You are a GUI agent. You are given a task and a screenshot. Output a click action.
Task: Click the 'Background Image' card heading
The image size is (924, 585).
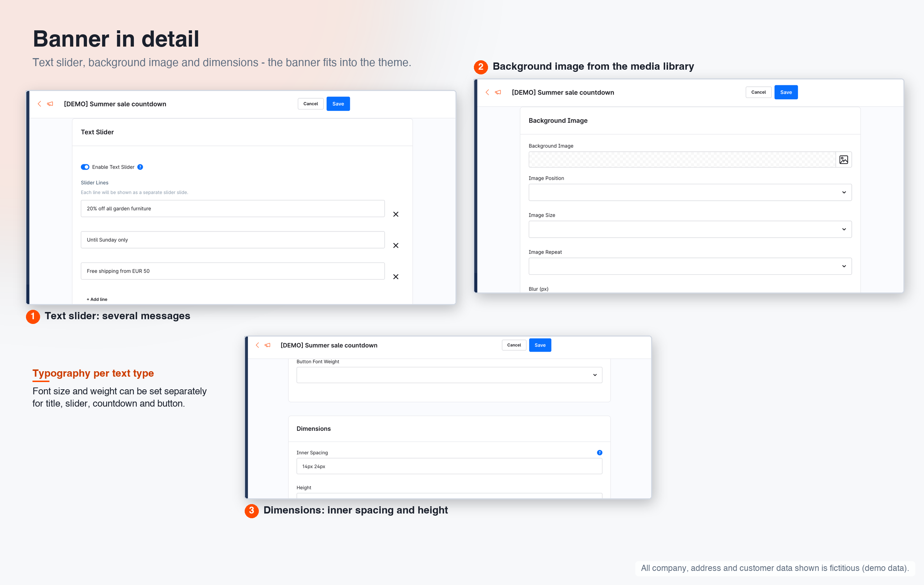coord(558,121)
